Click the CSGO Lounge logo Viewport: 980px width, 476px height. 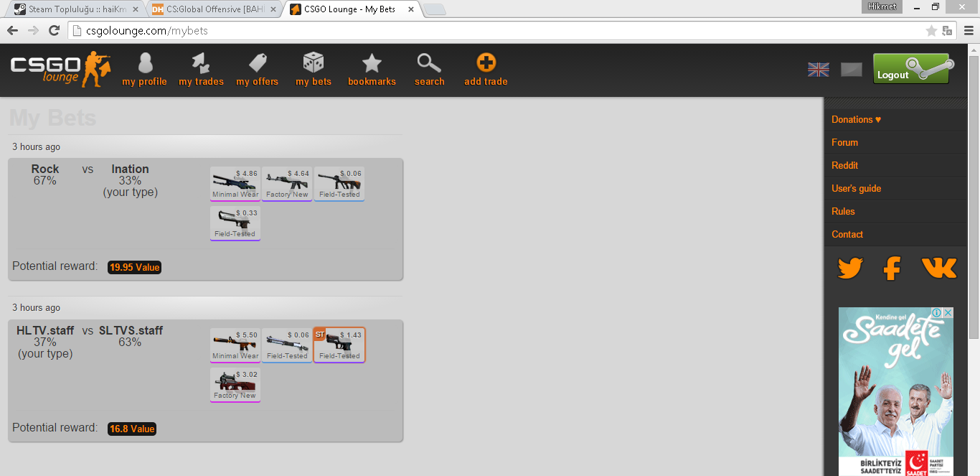point(61,69)
